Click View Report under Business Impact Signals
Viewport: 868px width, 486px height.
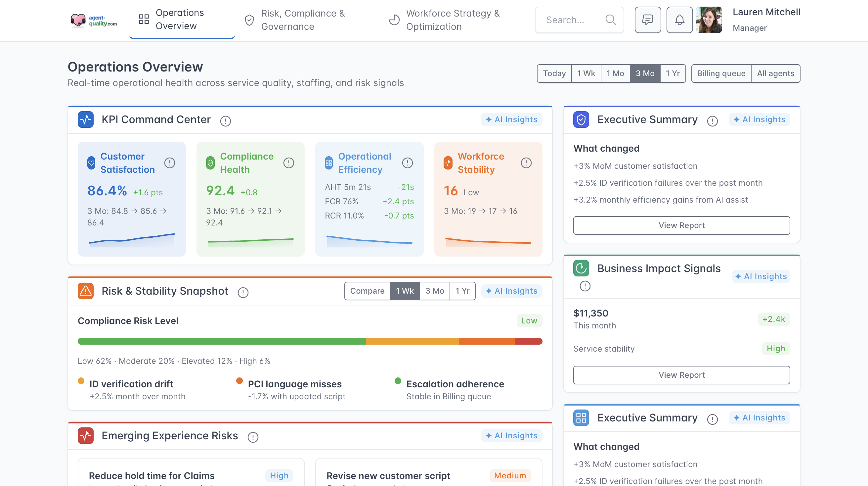[681, 375]
